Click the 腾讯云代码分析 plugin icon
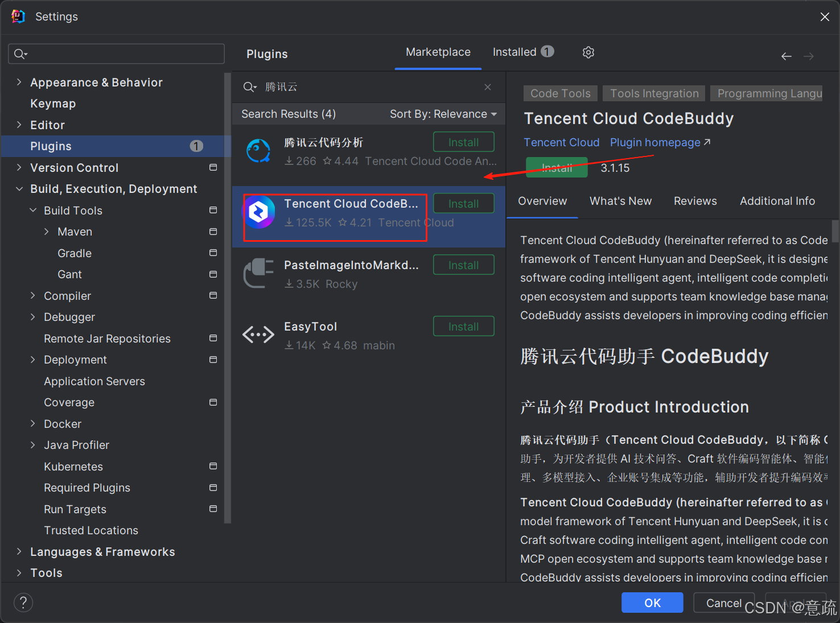This screenshot has width=840, height=623. click(258, 151)
